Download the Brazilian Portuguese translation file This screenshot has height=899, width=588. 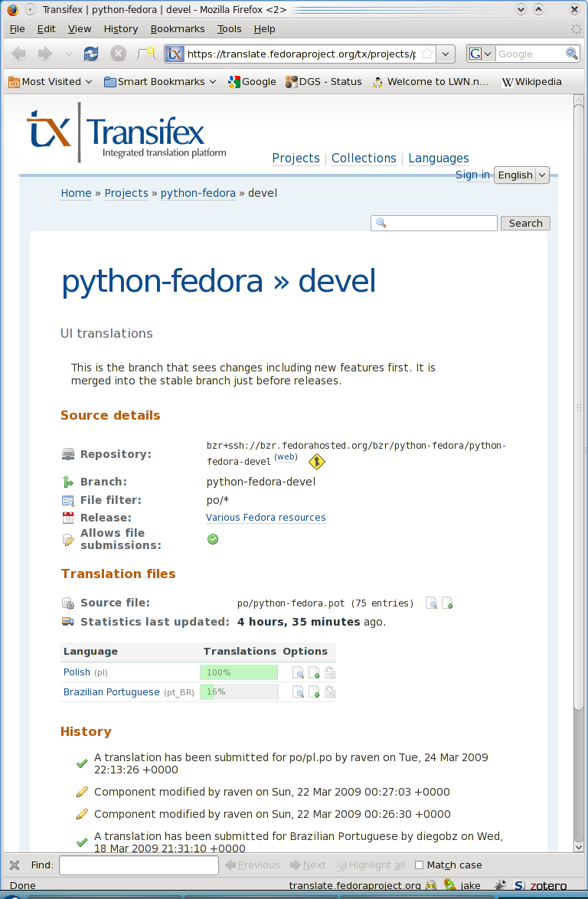pyautogui.click(x=314, y=692)
